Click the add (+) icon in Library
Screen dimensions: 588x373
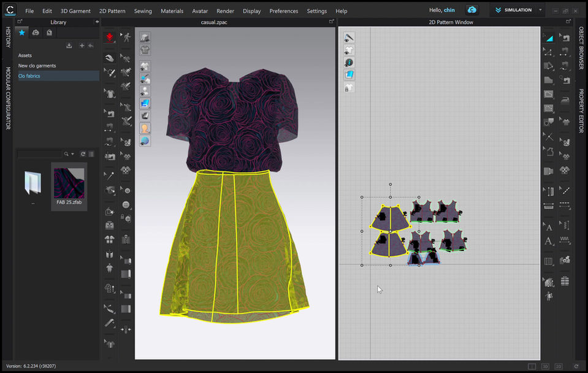82,45
